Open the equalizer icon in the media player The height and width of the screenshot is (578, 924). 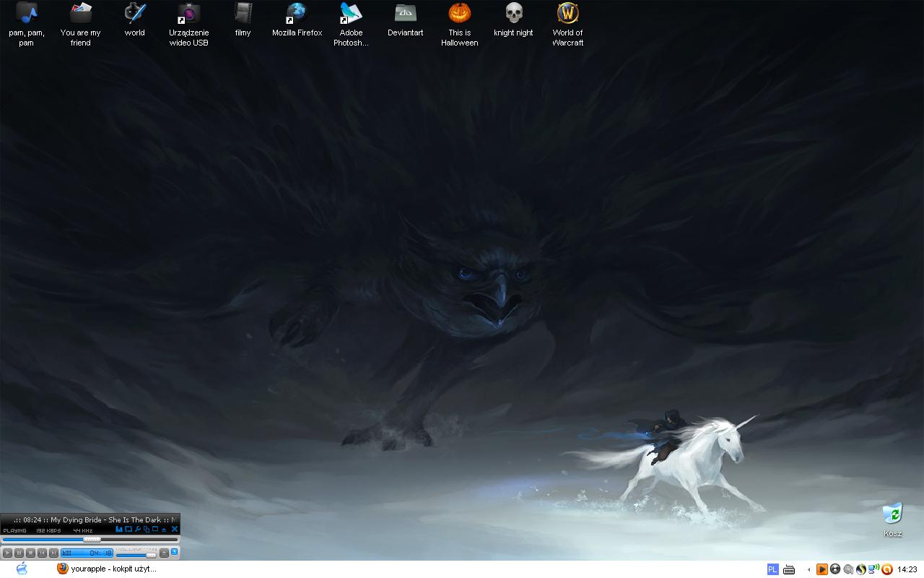point(119,529)
